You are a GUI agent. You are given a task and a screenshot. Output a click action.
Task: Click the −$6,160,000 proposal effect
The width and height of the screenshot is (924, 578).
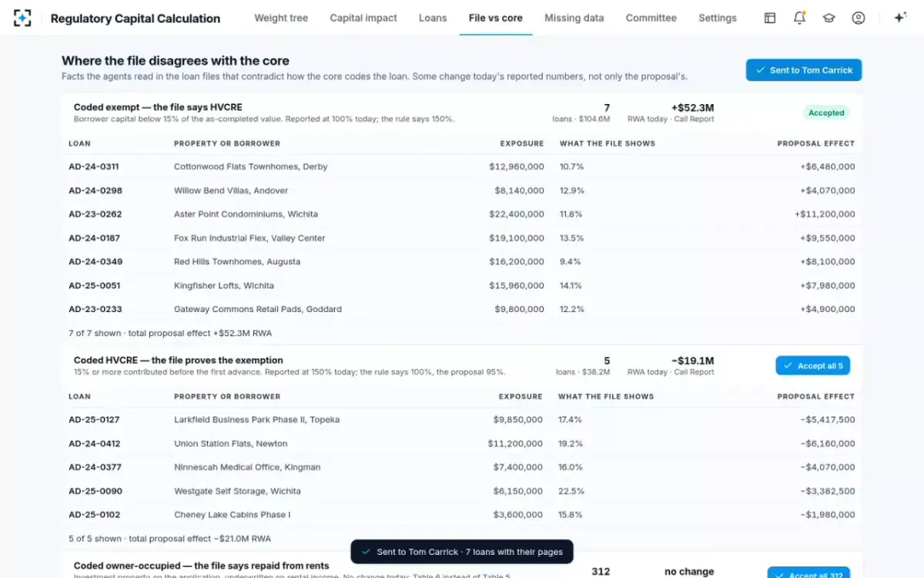click(x=827, y=444)
